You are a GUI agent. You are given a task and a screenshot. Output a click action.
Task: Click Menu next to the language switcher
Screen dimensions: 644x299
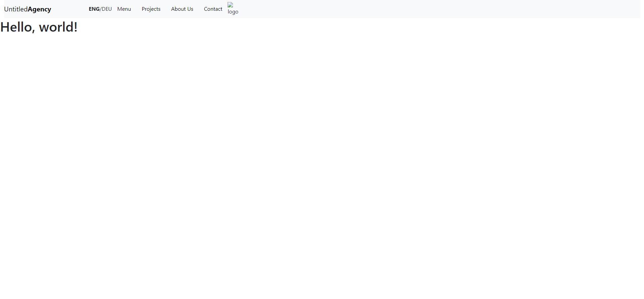click(x=124, y=9)
